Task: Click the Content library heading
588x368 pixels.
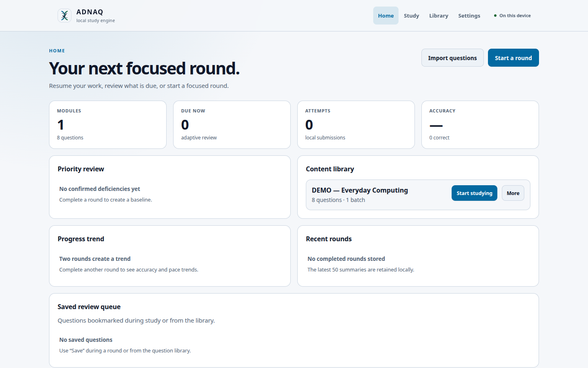Action: pyautogui.click(x=330, y=169)
